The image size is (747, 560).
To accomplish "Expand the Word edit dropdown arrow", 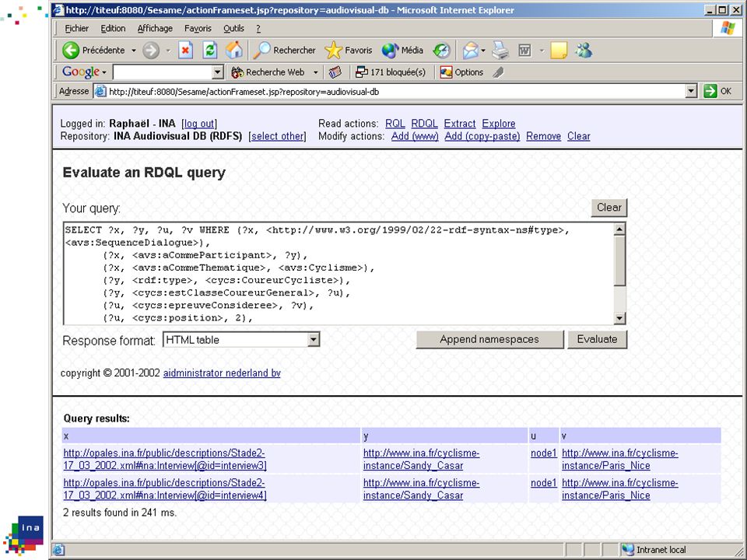I will [542, 50].
